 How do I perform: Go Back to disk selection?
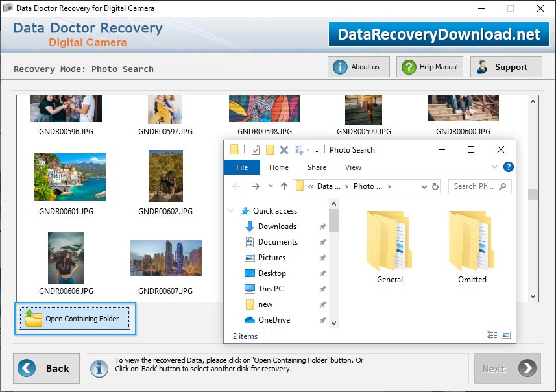(47, 368)
